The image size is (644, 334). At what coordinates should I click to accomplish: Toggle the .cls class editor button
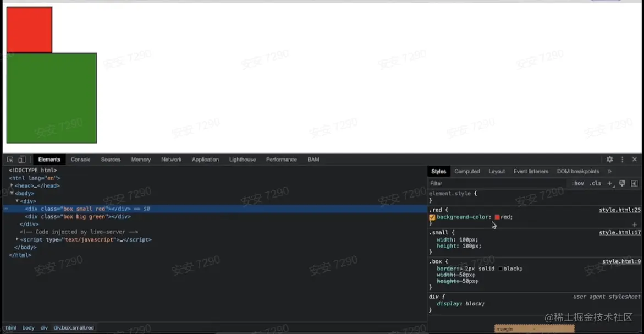(x=595, y=184)
